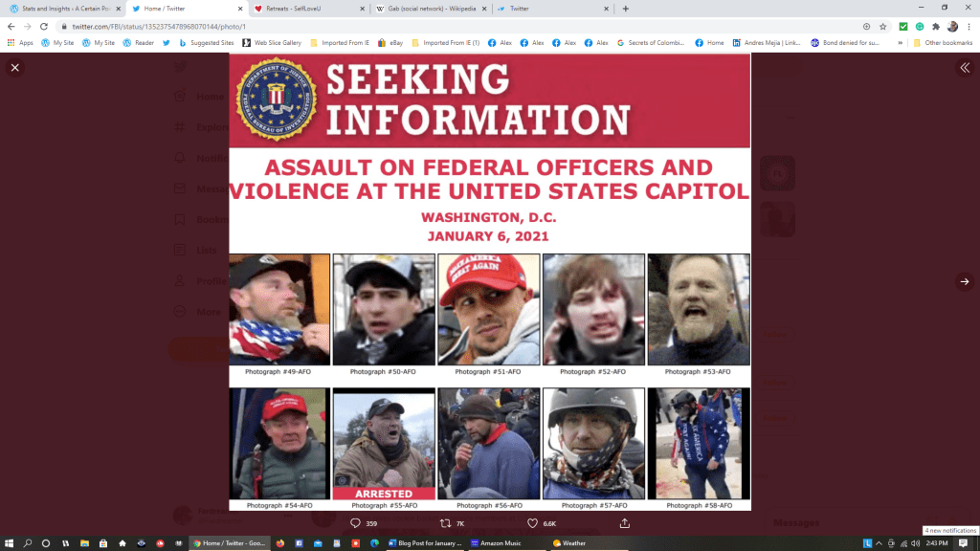Open a new browser tab

point(626,9)
